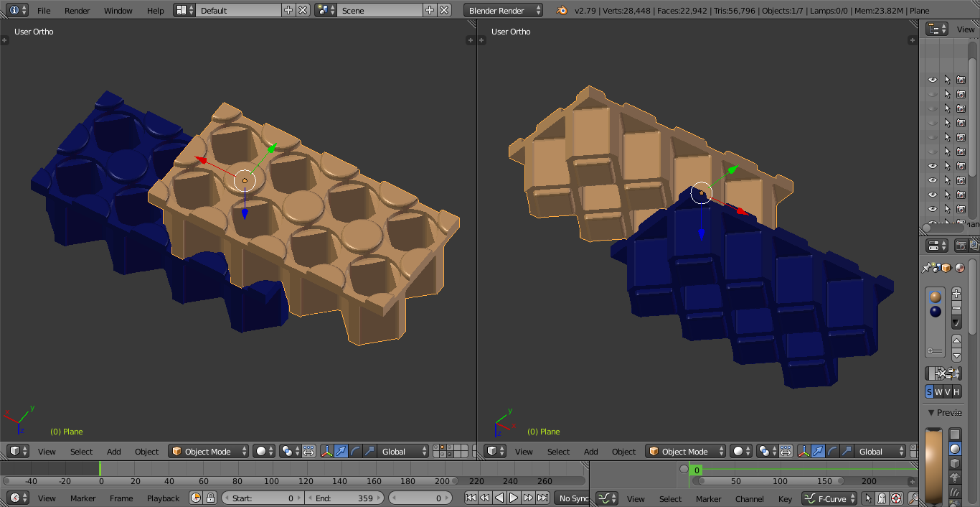
Task: Set material type to Surface (S)
Action: click(929, 392)
